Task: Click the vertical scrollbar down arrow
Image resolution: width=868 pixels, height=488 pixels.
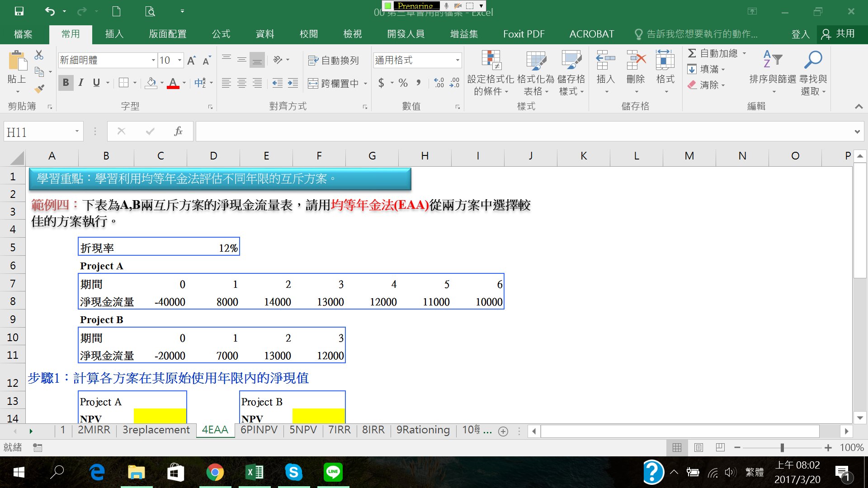Action: pos(859,418)
